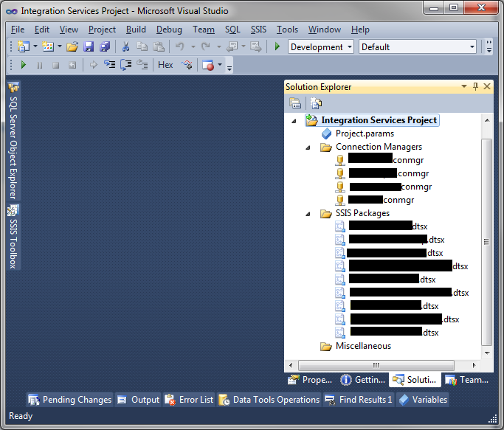Open the Team menu

(x=204, y=30)
